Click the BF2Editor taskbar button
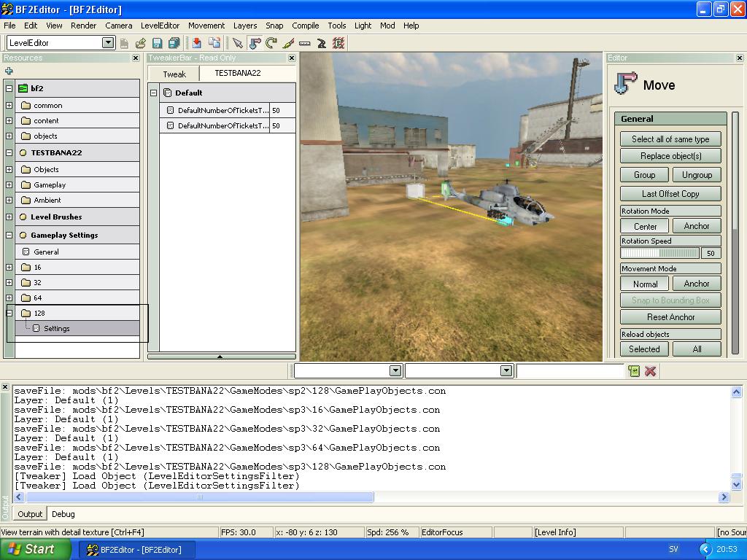 click(136, 550)
